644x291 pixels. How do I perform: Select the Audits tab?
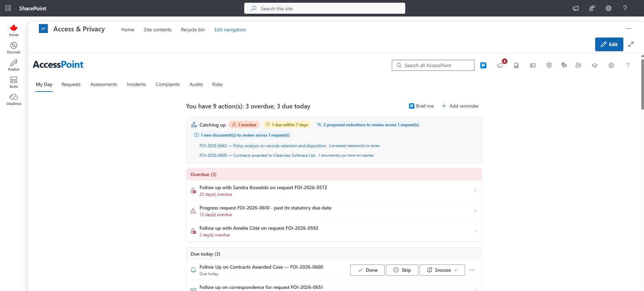coord(196,84)
